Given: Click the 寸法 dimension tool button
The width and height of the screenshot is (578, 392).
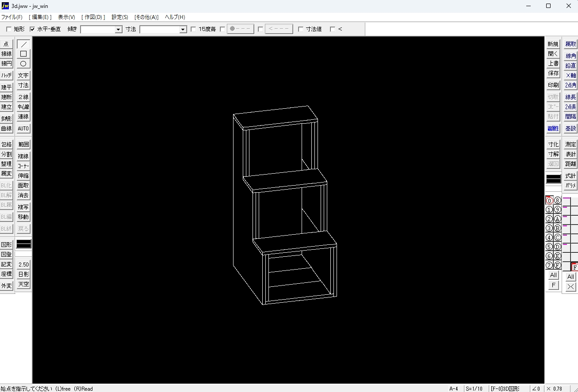Looking at the screenshot, I should (x=23, y=85).
